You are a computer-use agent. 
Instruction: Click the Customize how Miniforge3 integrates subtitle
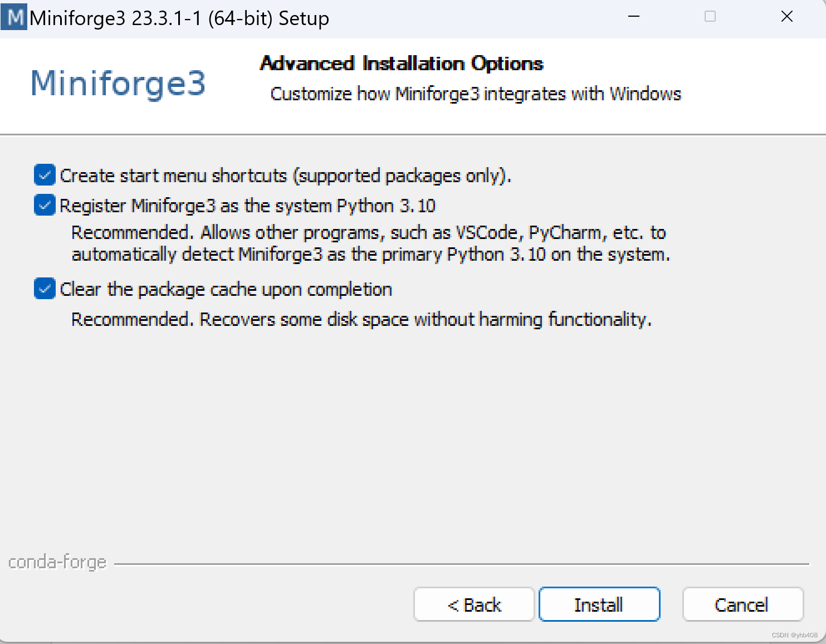tap(475, 94)
